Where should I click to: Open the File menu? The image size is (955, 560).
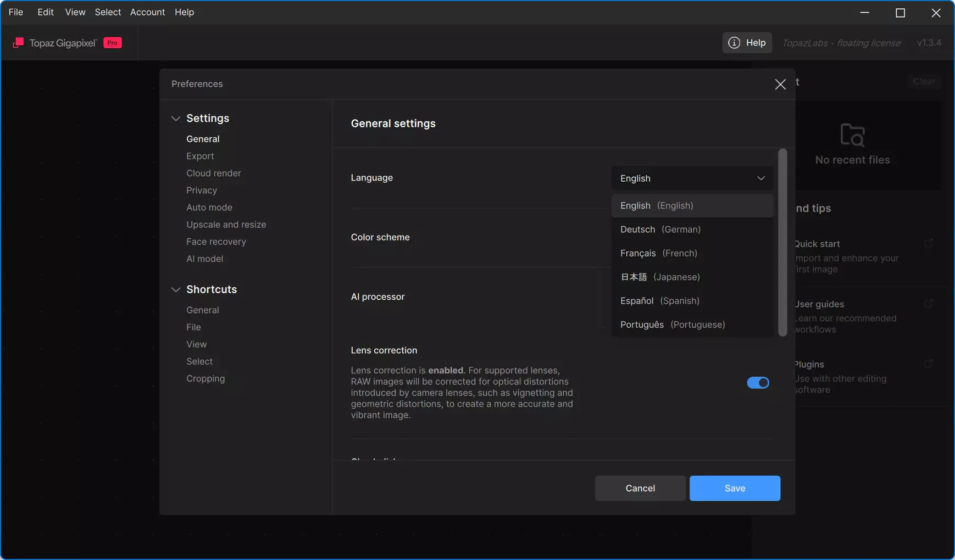(x=16, y=12)
